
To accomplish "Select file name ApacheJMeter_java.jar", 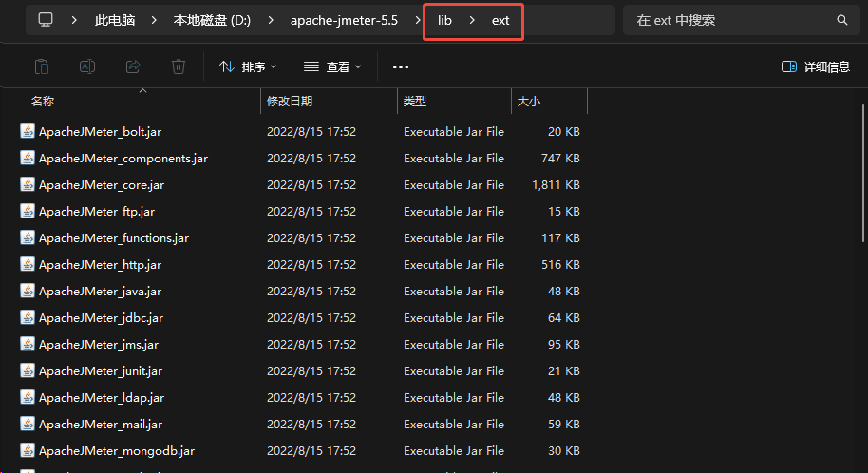I will 101,292.
